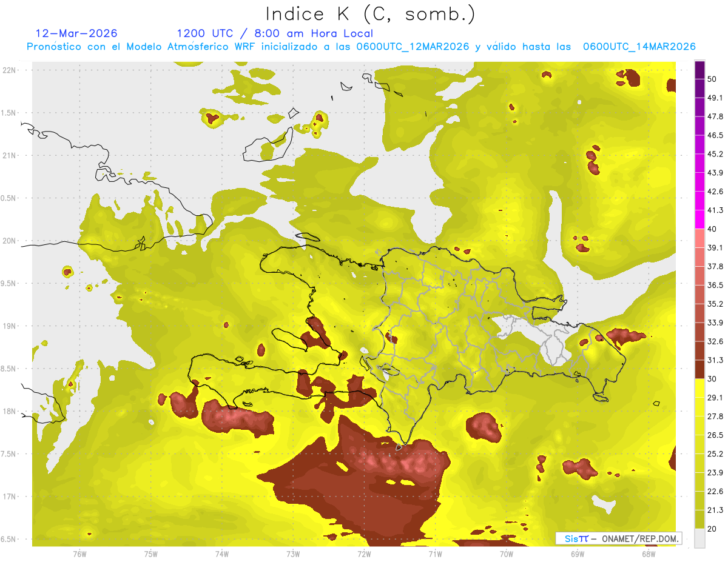
Task: Click the '40' color scale value
Action: 713,229
